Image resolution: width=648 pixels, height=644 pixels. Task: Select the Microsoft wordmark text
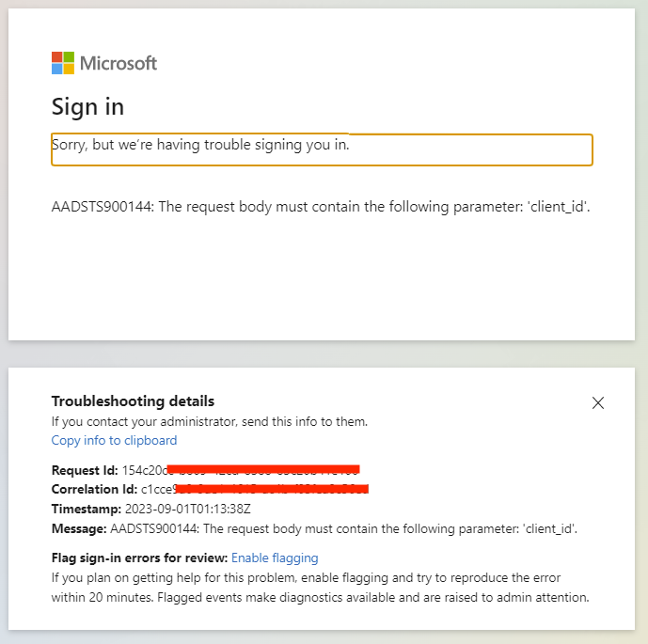click(119, 63)
